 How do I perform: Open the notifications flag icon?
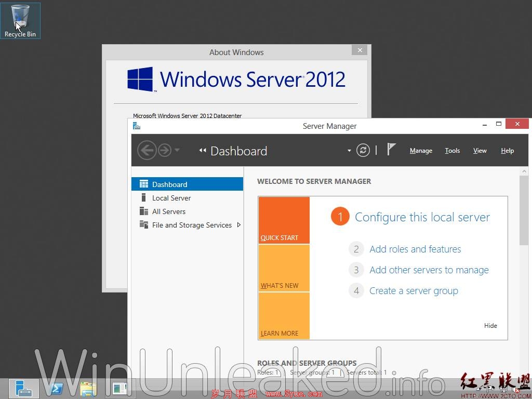tap(391, 149)
